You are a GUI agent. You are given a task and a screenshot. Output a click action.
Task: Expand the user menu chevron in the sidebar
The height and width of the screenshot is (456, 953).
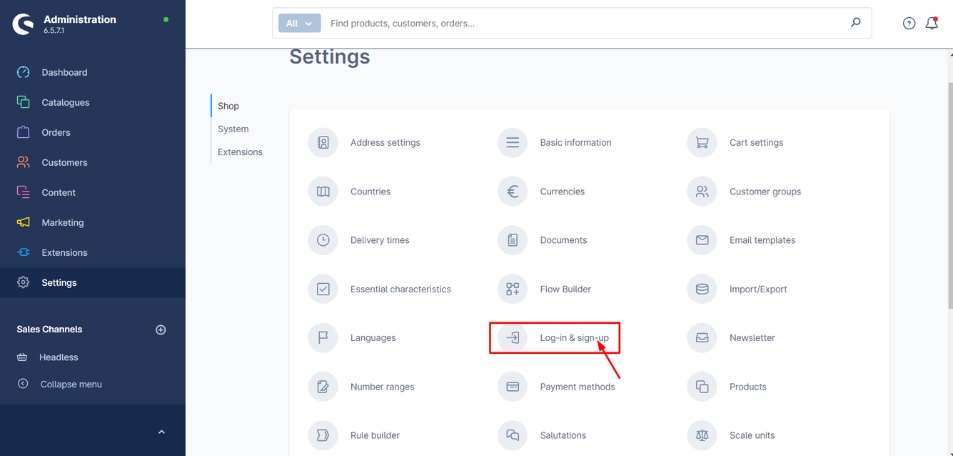coord(161,432)
